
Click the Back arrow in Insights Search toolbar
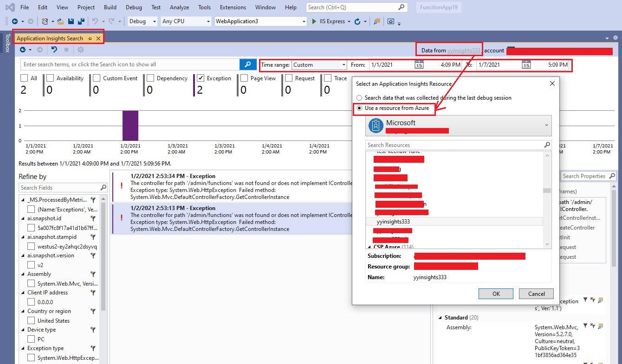click(23, 50)
